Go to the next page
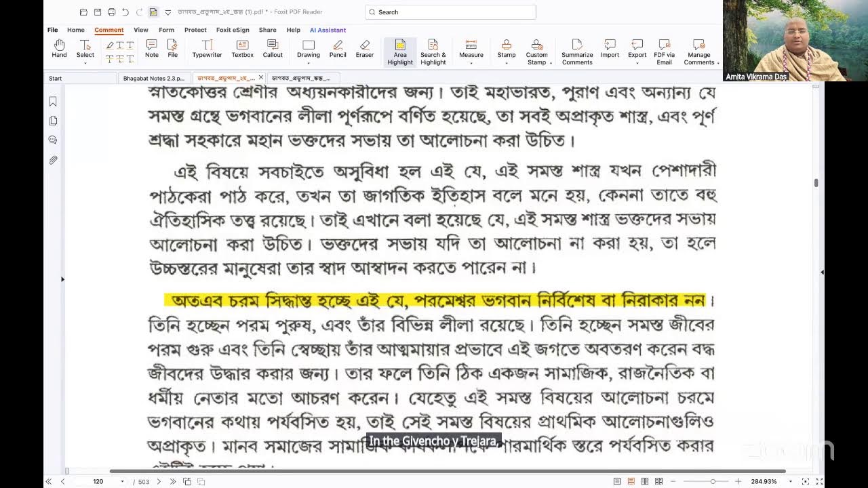 tap(159, 481)
